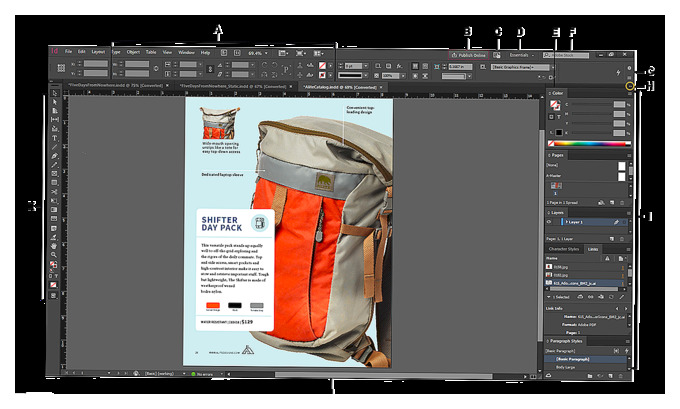680x409 pixels.
Task: Select the Rectangle tool
Action: click(x=55, y=183)
